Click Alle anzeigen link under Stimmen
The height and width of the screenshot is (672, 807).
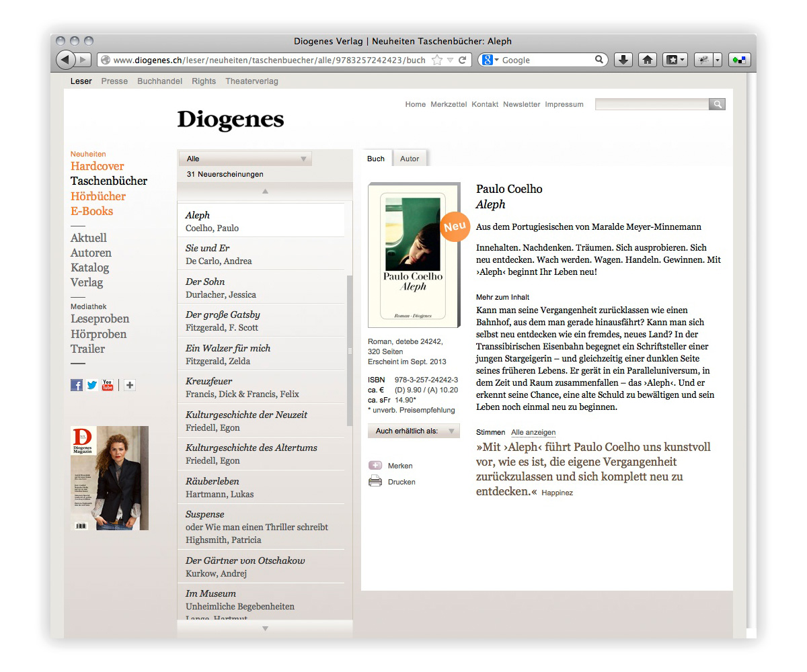(533, 432)
